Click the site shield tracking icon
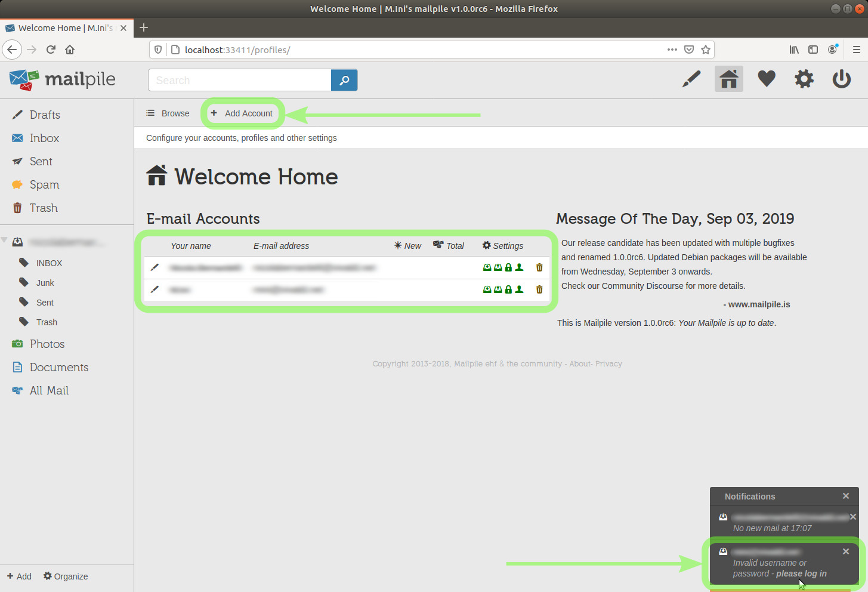This screenshot has height=592, width=868. pos(158,50)
